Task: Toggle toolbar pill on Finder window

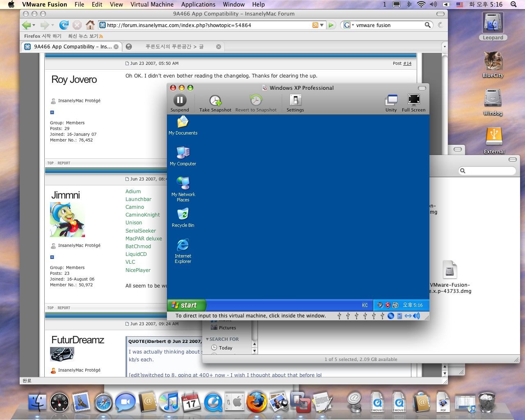Action: [513, 159]
